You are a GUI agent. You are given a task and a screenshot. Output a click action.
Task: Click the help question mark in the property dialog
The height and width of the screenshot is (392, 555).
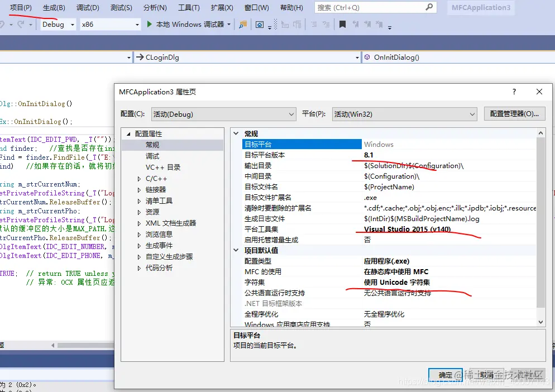514,92
